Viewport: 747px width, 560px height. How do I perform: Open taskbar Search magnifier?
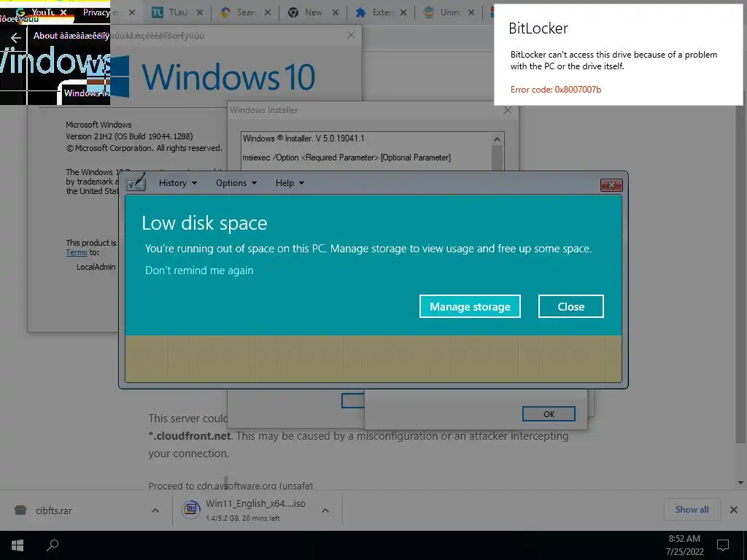(x=53, y=545)
